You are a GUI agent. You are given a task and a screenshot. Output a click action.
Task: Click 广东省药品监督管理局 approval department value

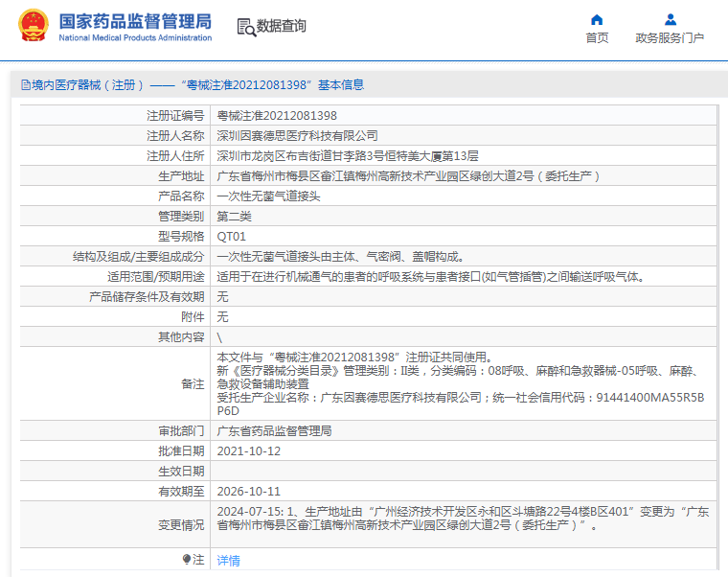point(274,431)
